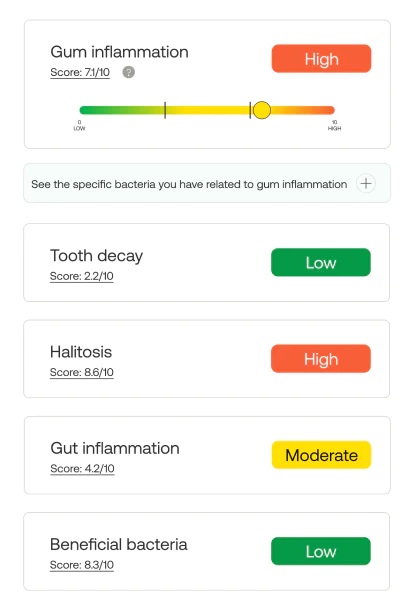Select the Beneficial bacteria card title

click(x=119, y=544)
